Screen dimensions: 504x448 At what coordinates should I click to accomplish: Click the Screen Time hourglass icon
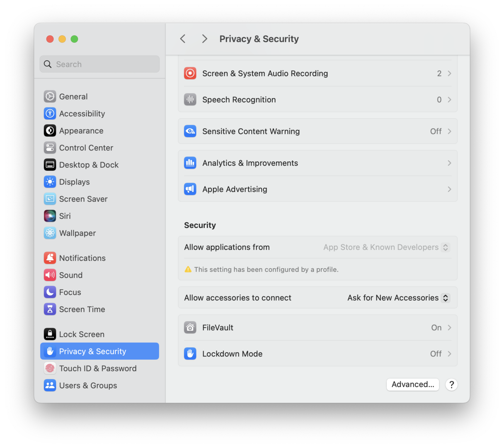point(50,309)
